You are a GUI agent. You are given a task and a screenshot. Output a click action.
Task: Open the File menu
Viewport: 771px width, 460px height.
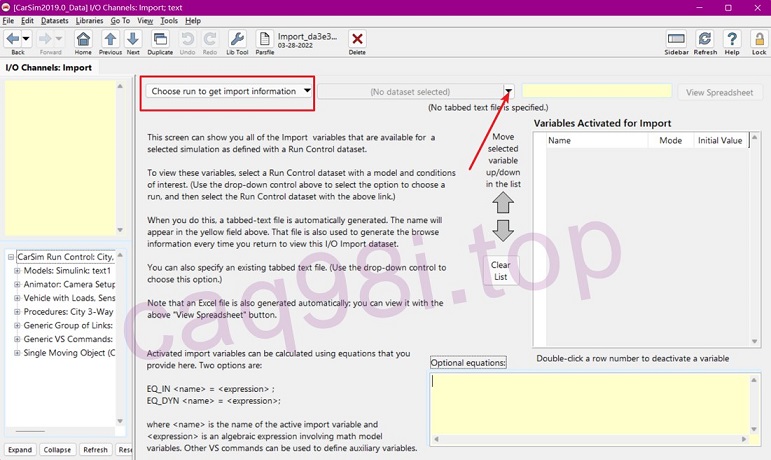(x=8, y=21)
